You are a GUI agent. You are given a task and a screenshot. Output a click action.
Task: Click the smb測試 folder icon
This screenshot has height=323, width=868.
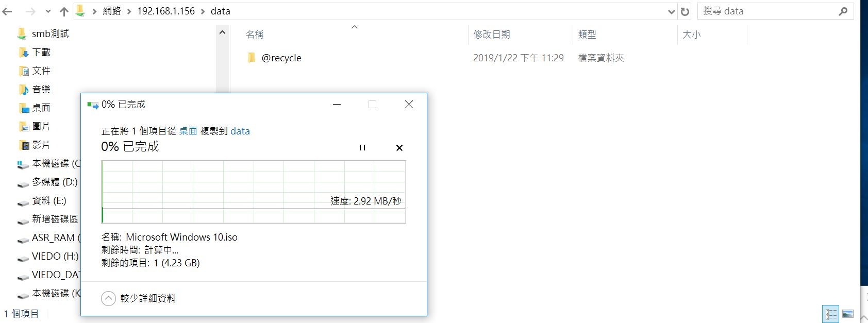22,34
